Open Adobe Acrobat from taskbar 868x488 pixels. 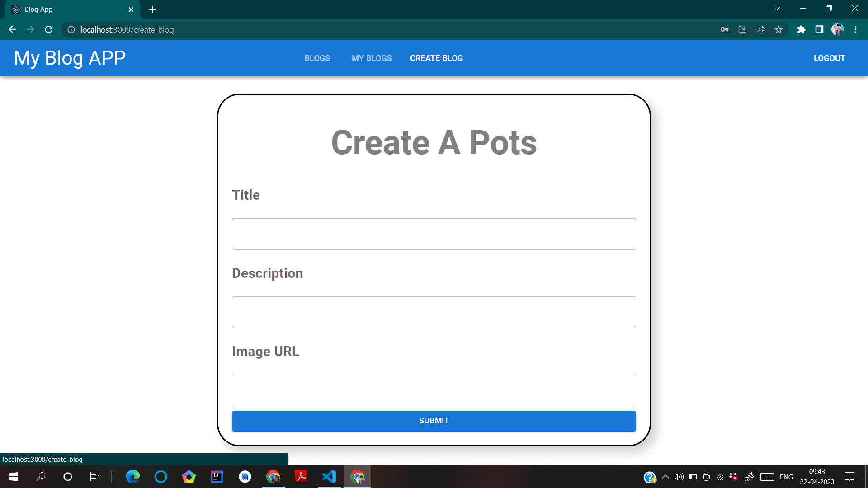click(x=301, y=477)
